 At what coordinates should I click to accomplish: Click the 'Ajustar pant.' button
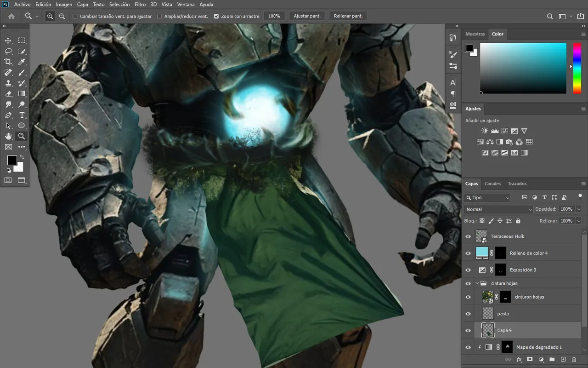pos(307,16)
